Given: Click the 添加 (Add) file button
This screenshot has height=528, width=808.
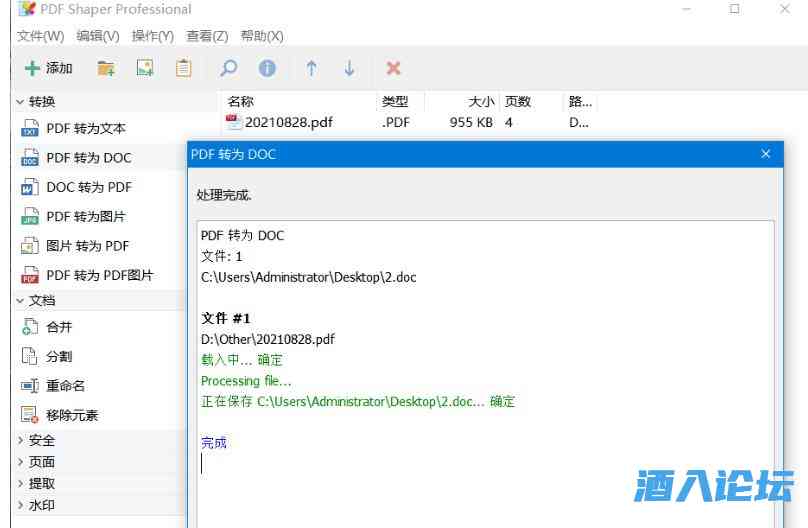Looking at the screenshot, I should [x=48, y=68].
